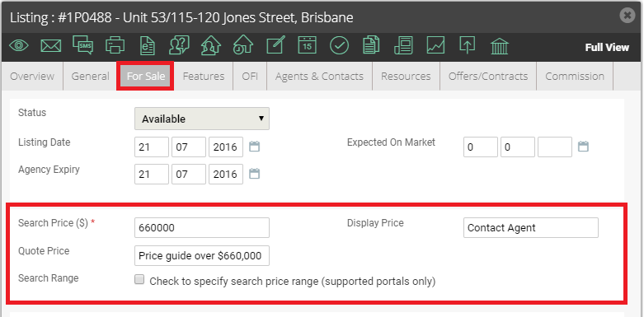This screenshot has height=317, width=644.
Task: Open the note with pencil icon
Action: coord(275,44)
